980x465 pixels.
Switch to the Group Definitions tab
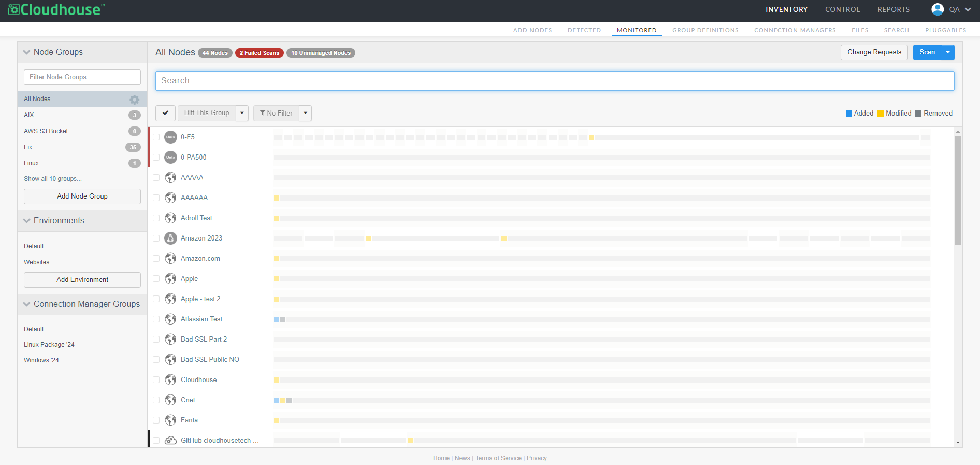705,30
